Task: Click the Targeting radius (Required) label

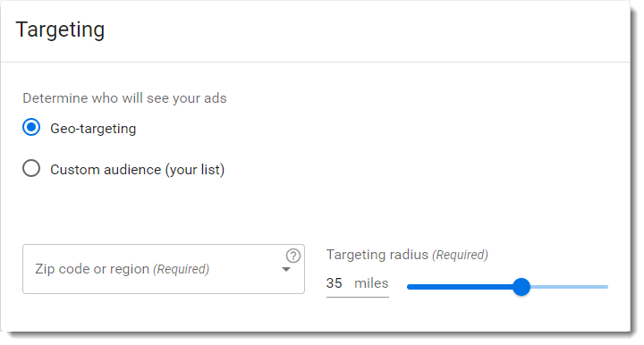Action: click(x=407, y=255)
